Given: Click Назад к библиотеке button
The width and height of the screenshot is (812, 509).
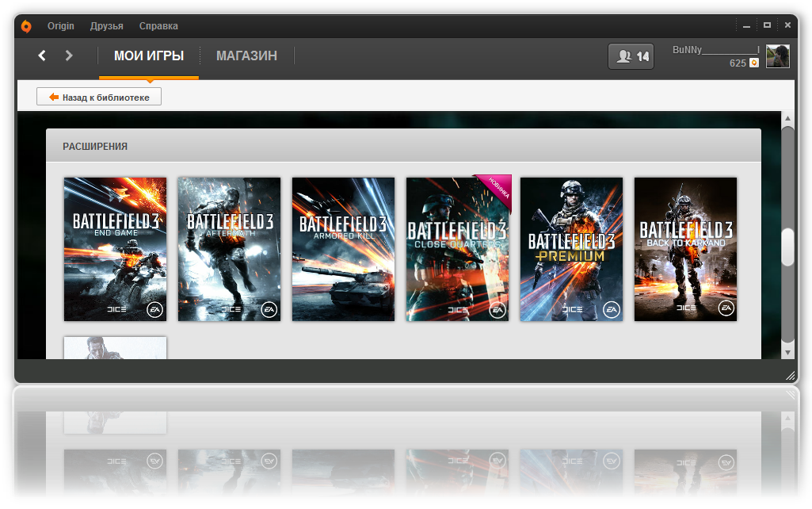Looking at the screenshot, I should tap(99, 97).
